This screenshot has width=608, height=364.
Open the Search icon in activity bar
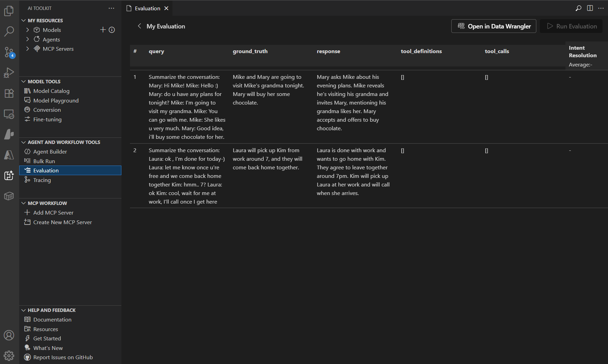9,31
